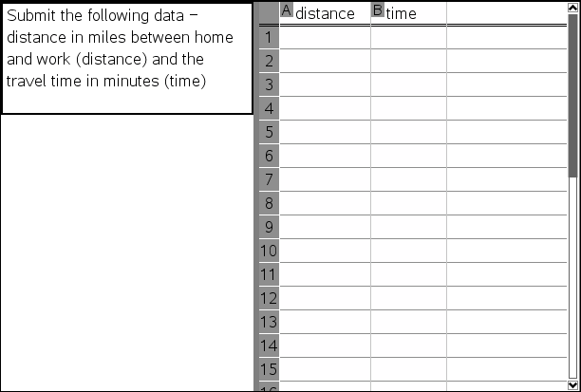Click the scroll down arrow on spreadsheet
581x392 pixels.
pos(573,384)
